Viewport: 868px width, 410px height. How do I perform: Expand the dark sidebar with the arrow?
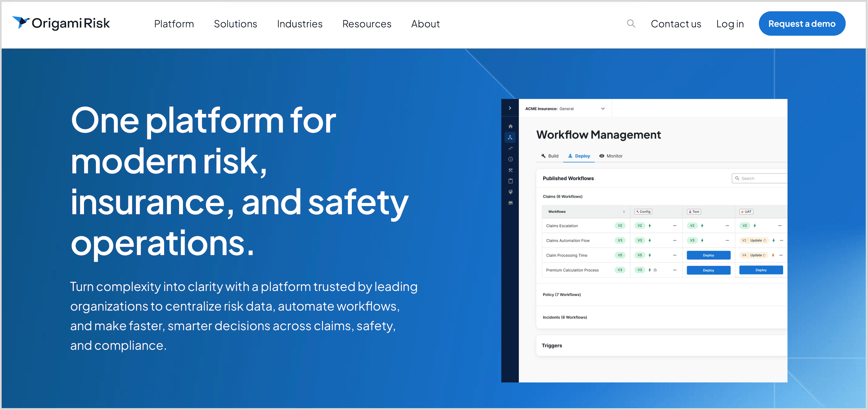pyautogui.click(x=510, y=108)
